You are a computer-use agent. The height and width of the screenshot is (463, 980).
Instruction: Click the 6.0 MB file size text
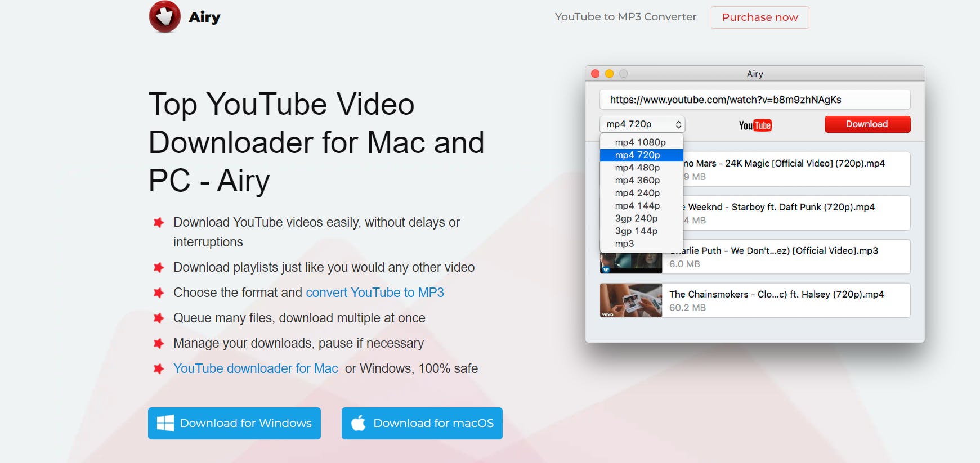click(684, 264)
